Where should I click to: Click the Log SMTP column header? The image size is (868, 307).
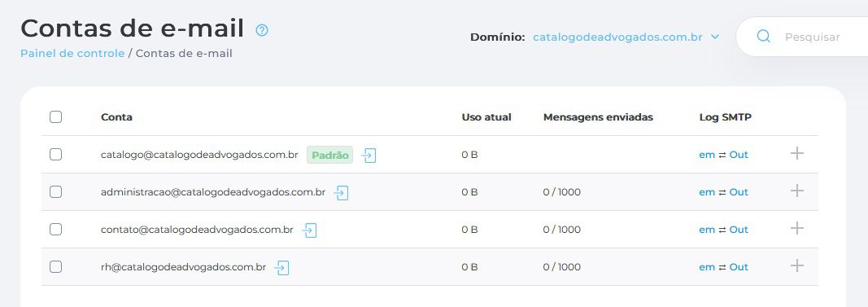pos(725,117)
